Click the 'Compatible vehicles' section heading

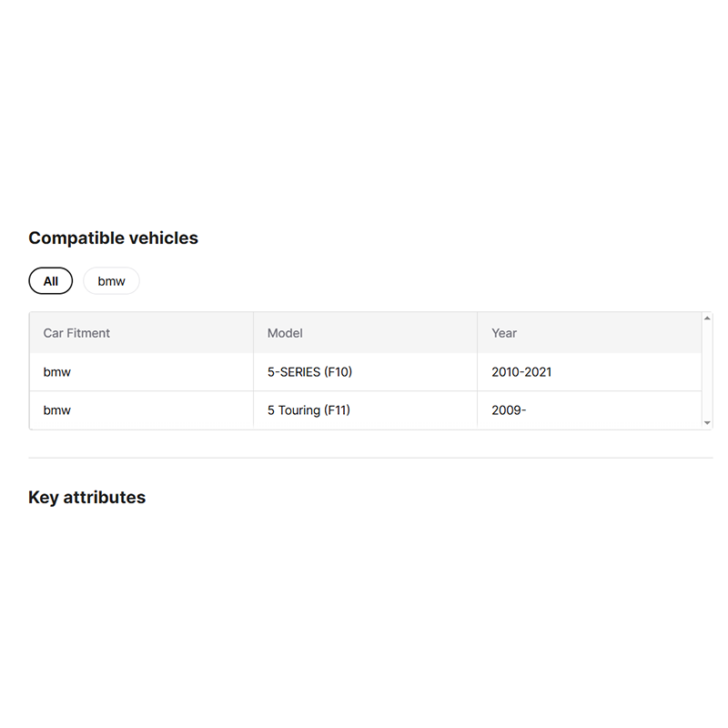pos(113,238)
